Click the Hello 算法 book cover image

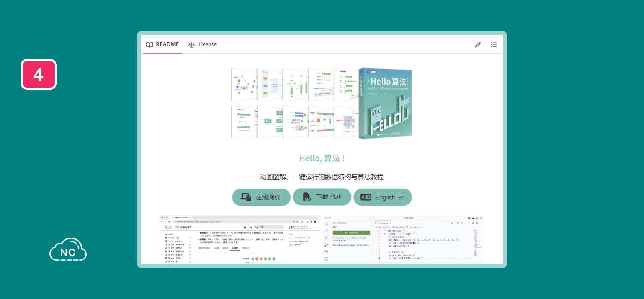386,103
